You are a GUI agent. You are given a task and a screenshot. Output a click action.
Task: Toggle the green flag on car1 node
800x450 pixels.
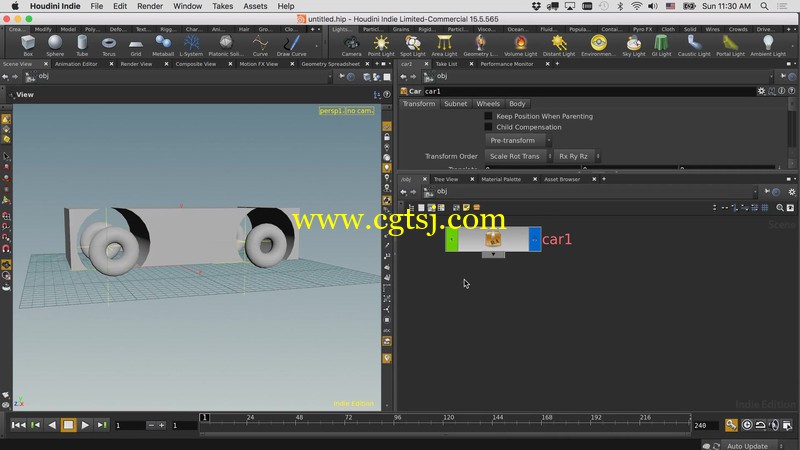click(452, 239)
